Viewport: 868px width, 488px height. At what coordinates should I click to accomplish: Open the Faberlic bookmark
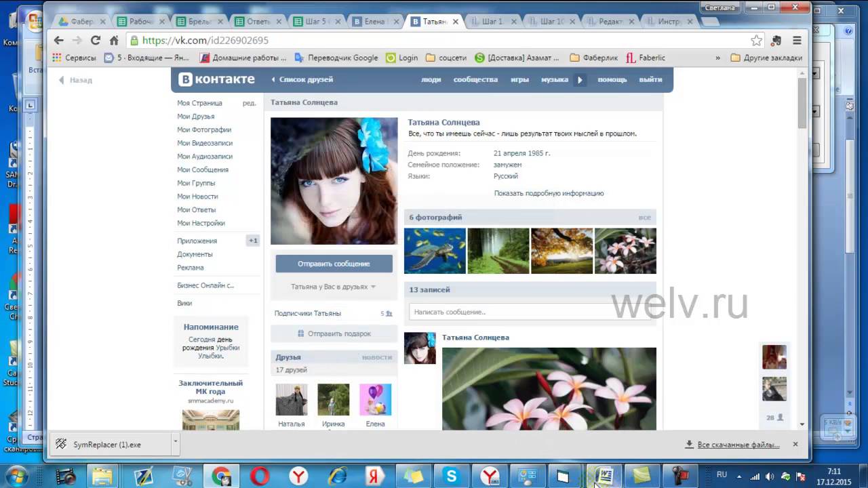[x=646, y=58]
